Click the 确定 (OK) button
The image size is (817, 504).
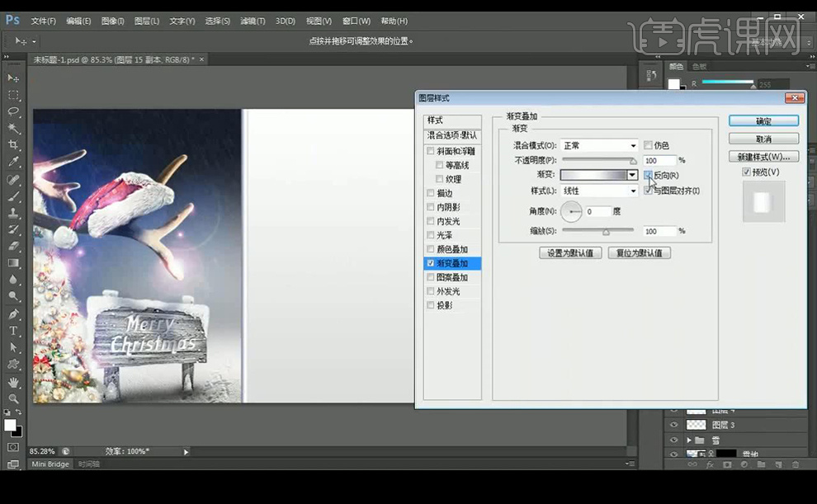pyautogui.click(x=763, y=121)
